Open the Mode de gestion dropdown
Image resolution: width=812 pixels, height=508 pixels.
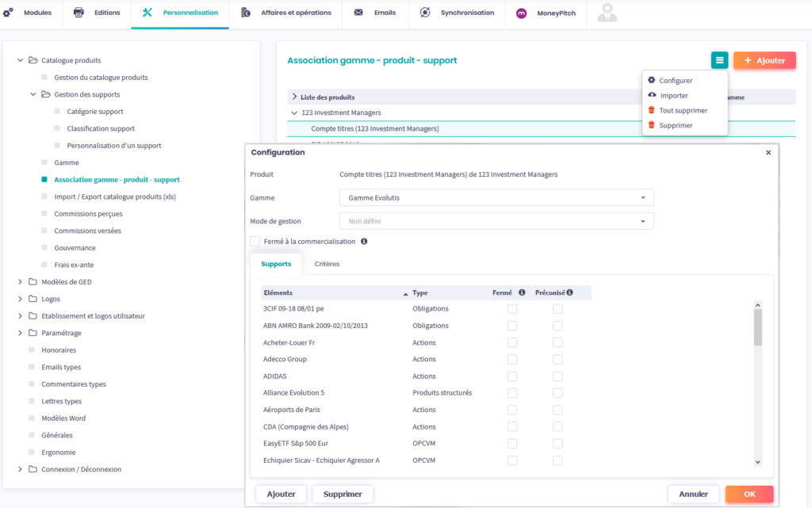pyautogui.click(x=496, y=222)
